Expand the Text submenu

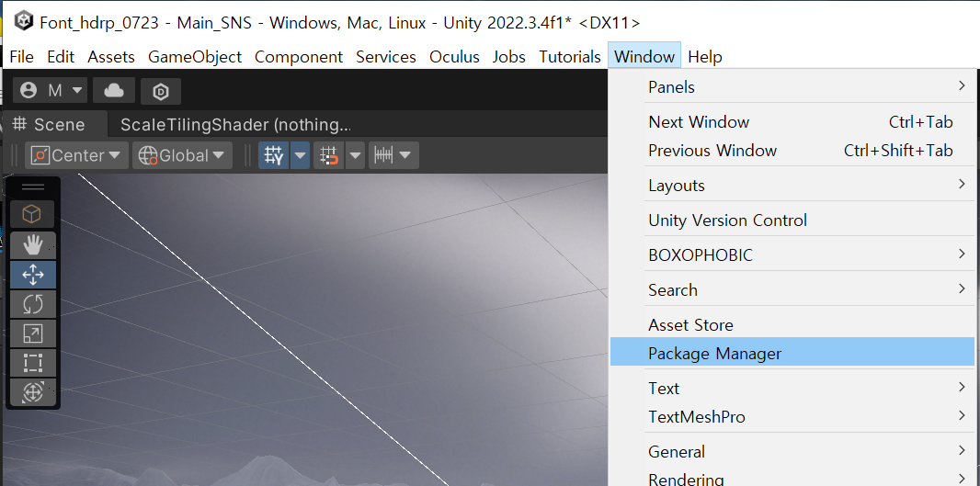coord(792,388)
